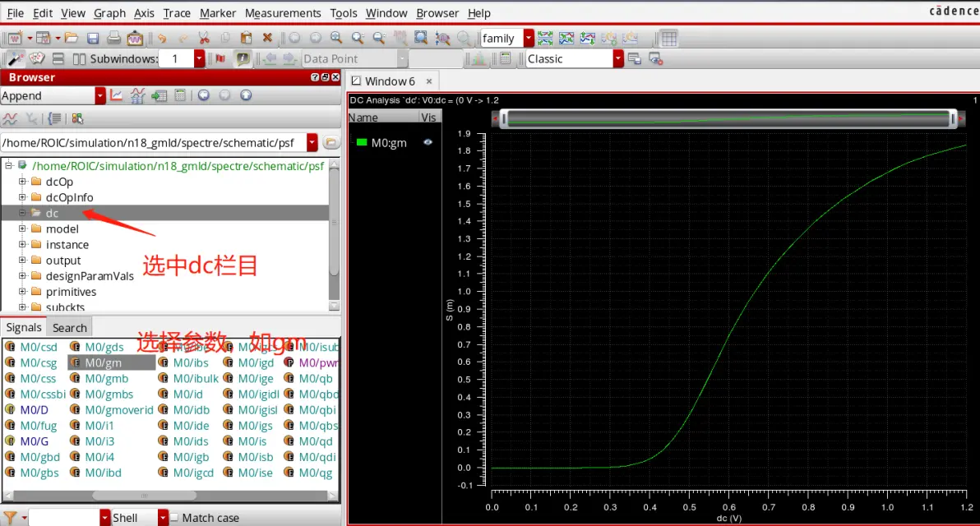Image resolution: width=980 pixels, height=526 pixels.
Task: Expand the designParamVals folder node
Action: click(x=22, y=275)
